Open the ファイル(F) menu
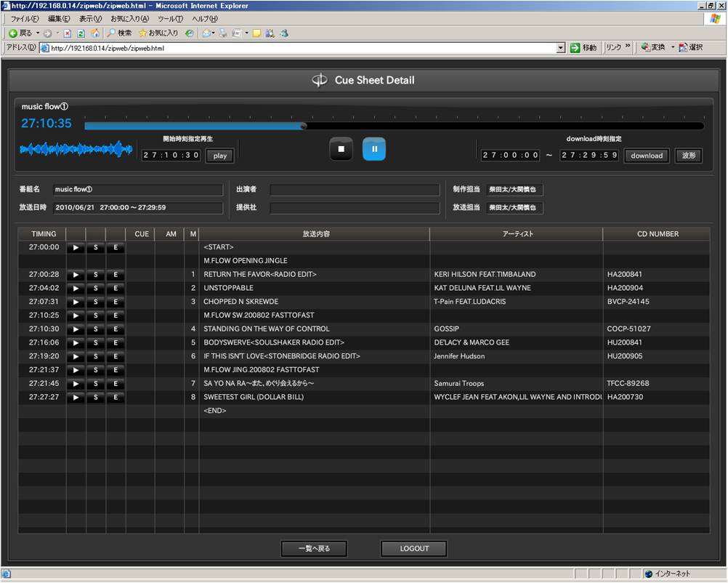Screen dimensions: 728x583 [25, 19]
